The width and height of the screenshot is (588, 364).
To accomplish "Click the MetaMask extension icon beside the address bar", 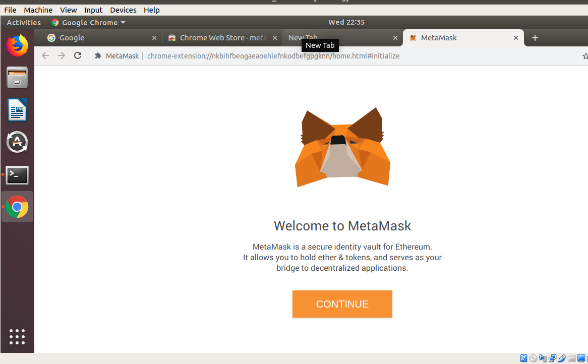I will (x=98, y=56).
